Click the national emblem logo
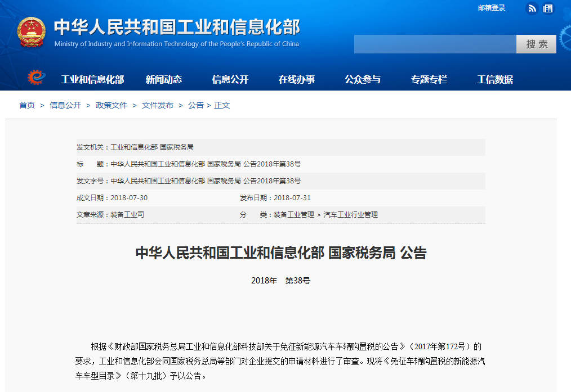Viewport: 571px width, 392px height. coord(32,34)
